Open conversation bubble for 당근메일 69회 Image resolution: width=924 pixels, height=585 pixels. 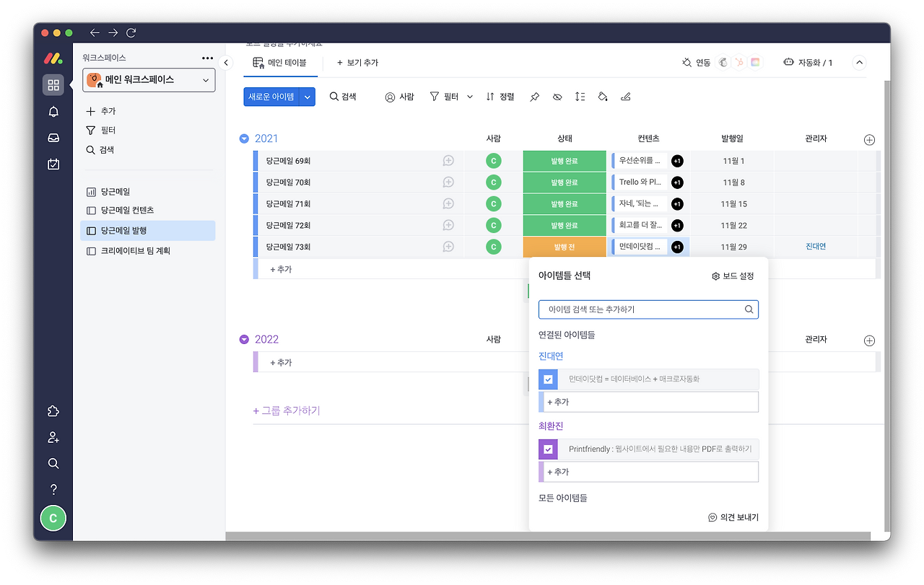(x=448, y=161)
